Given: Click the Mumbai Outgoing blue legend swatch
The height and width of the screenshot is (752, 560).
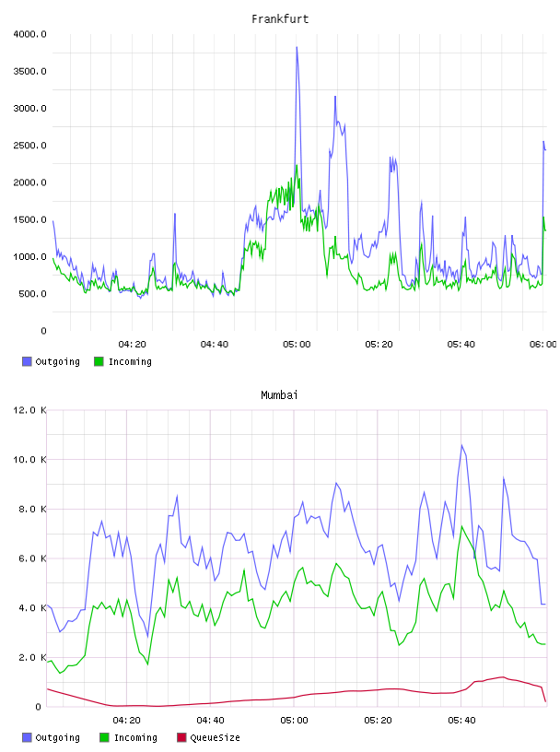Looking at the screenshot, I should point(27,737).
